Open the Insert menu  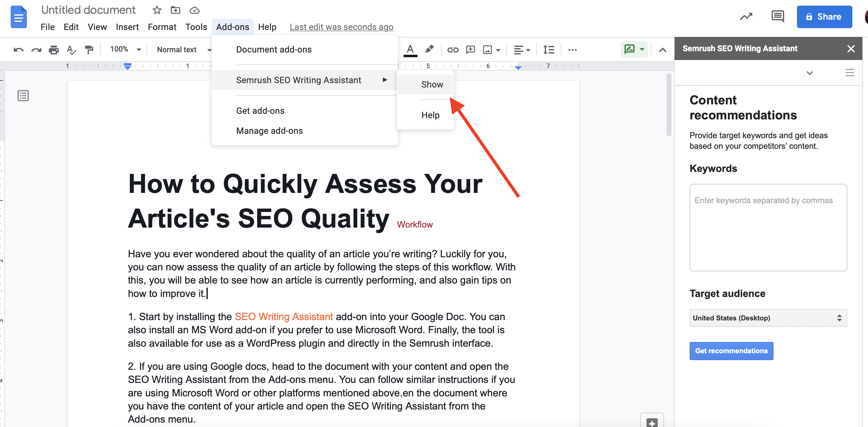tap(127, 27)
